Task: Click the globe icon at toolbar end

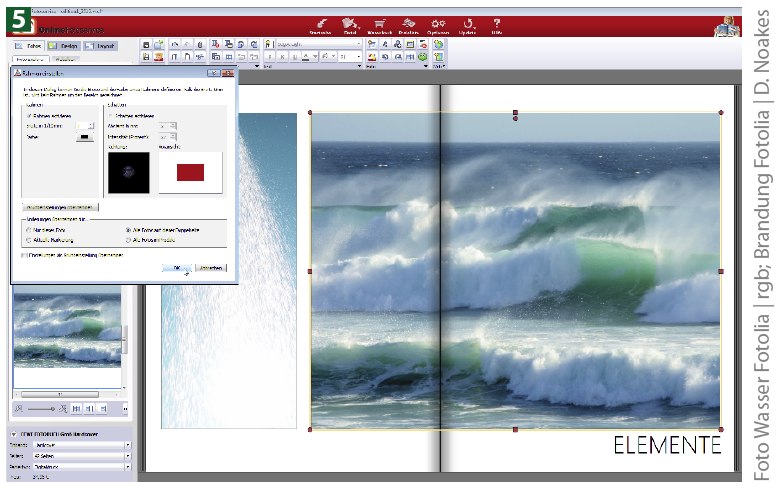Action: coord(438,44)
